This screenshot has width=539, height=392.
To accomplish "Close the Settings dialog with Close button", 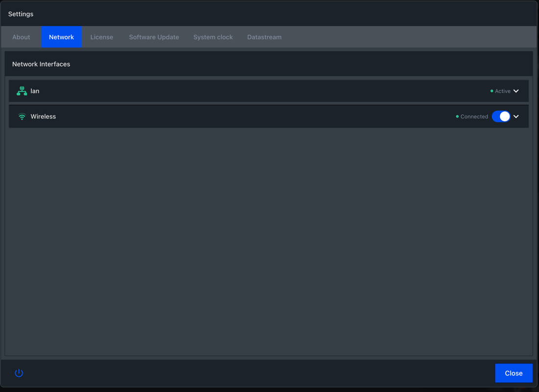I will 514,373.
